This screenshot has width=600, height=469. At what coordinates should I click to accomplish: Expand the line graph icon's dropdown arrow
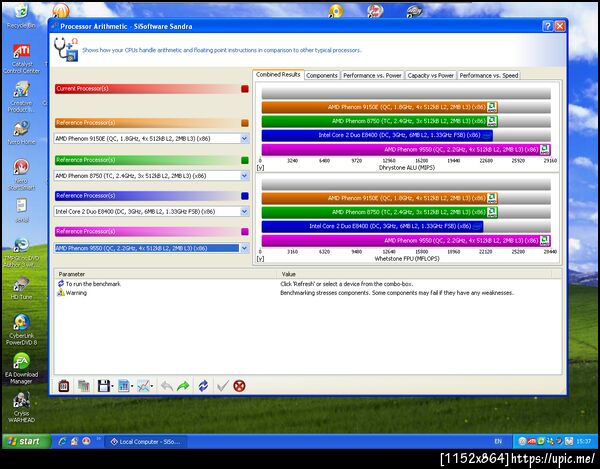152,386
